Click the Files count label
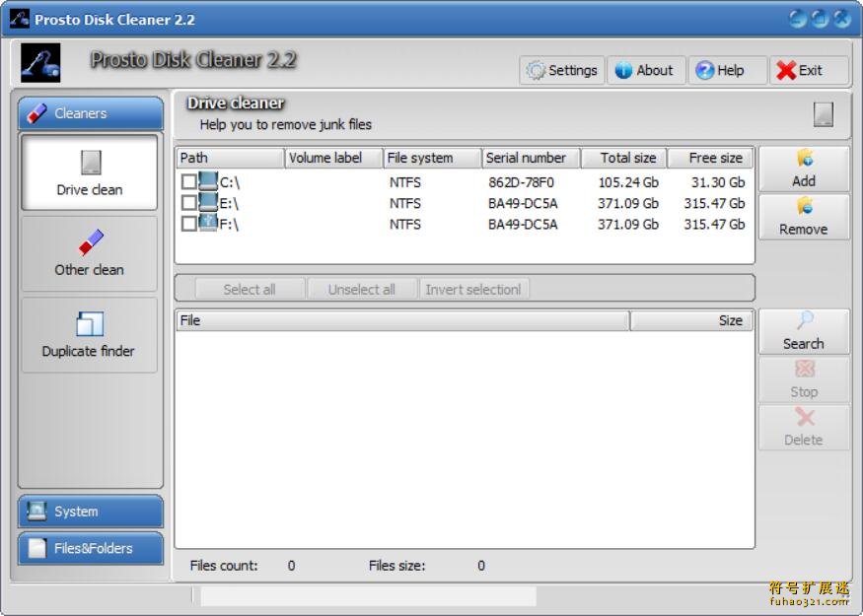 click(224, 566)
